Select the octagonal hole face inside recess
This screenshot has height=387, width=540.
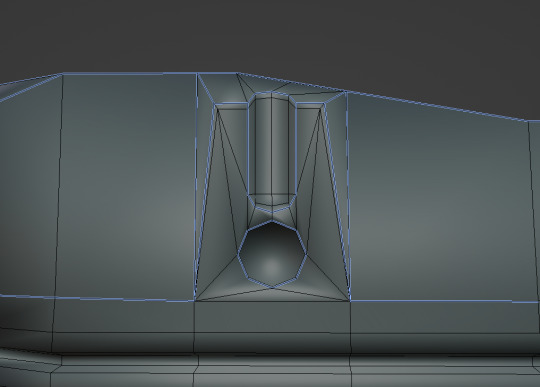272,254
